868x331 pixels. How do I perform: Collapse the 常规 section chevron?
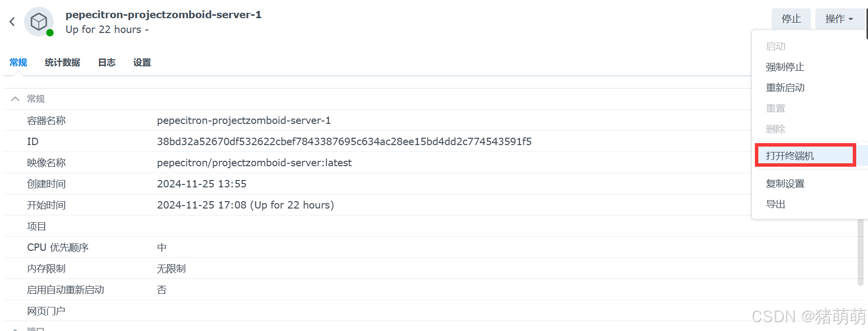[15, 99]
